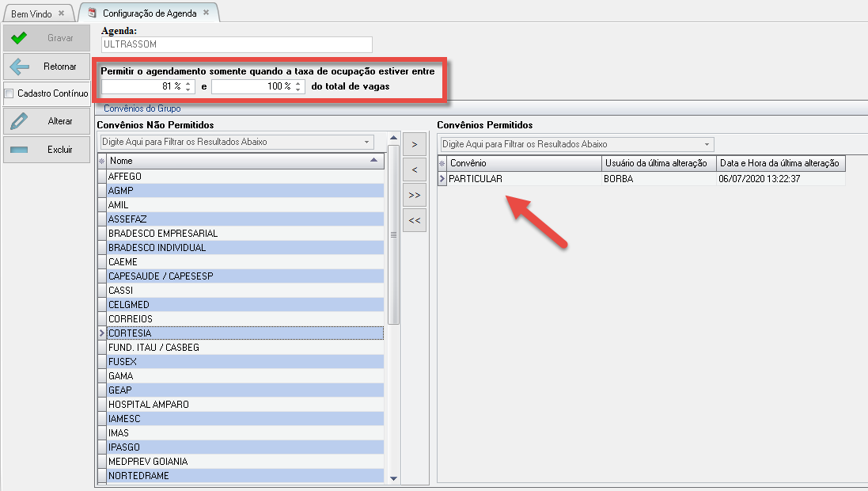Move all convênios right with >> button

click(414, 195)
